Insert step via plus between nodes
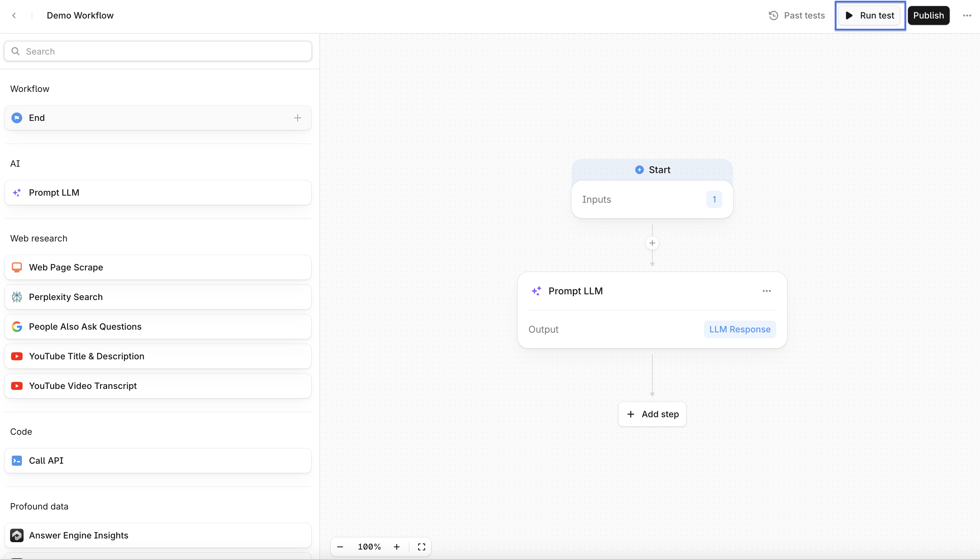This screenshot has height=559, width=980. coord(652,243)
